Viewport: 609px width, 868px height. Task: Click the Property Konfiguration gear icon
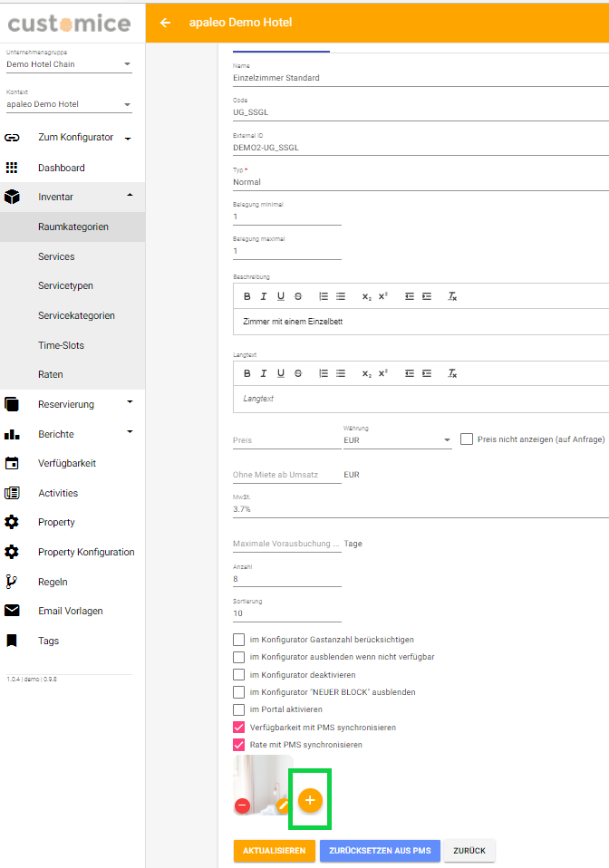click(x=12, y=552)
